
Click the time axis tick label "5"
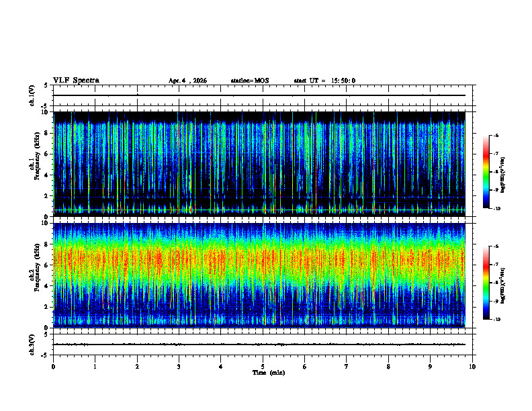click(263, 367)
